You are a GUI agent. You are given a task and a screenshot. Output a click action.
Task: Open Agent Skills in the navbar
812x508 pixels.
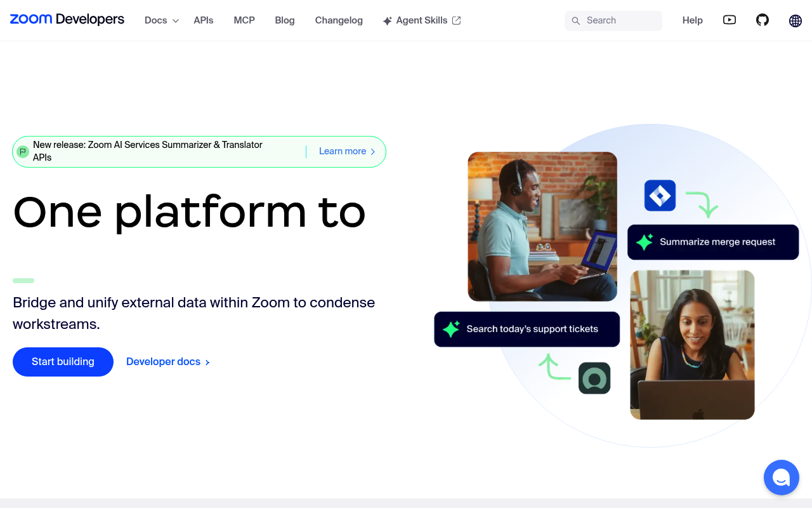coord(422,20)
